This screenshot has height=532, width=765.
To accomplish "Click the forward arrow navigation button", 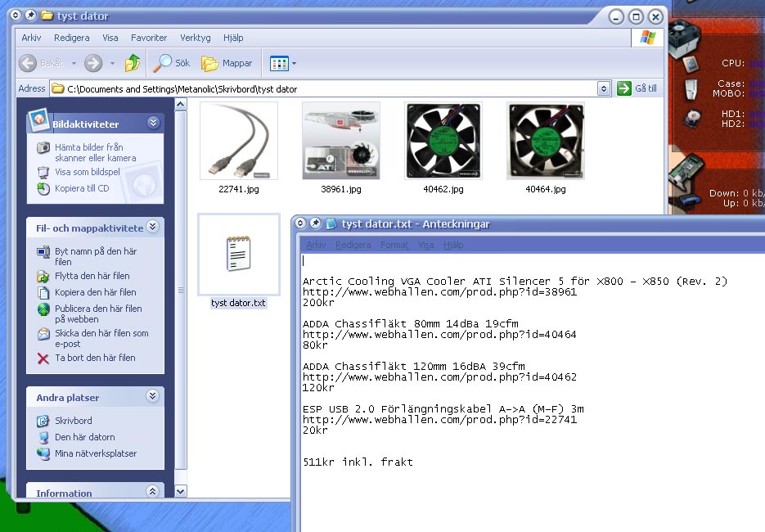I will pyautogui.click(x=93, y=63).
